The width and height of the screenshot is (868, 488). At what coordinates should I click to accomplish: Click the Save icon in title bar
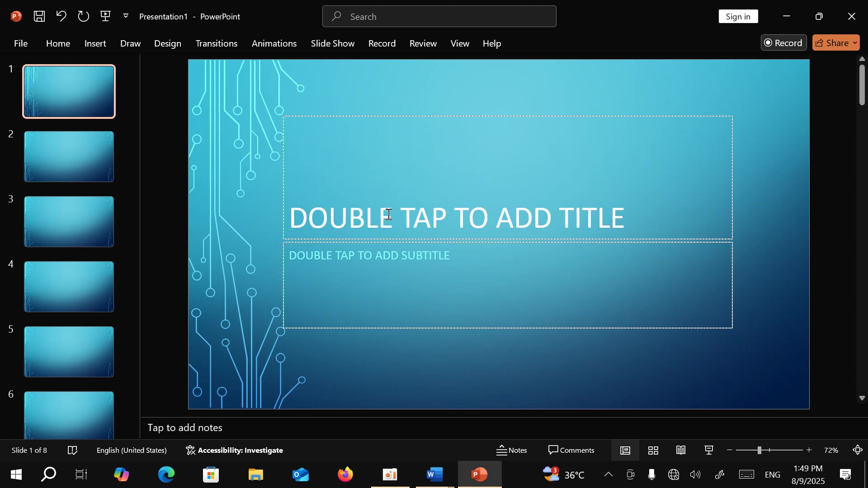tap(39, 16)
